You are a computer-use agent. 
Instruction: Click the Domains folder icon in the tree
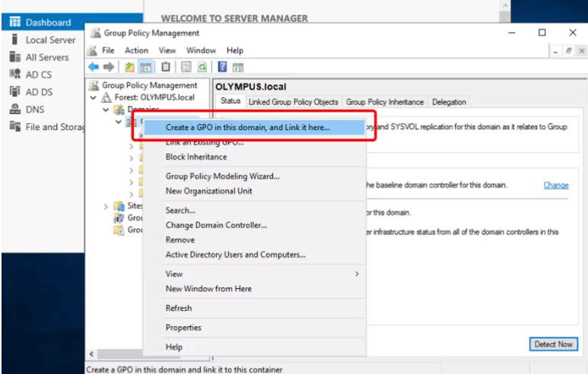(x=119, y=109)
